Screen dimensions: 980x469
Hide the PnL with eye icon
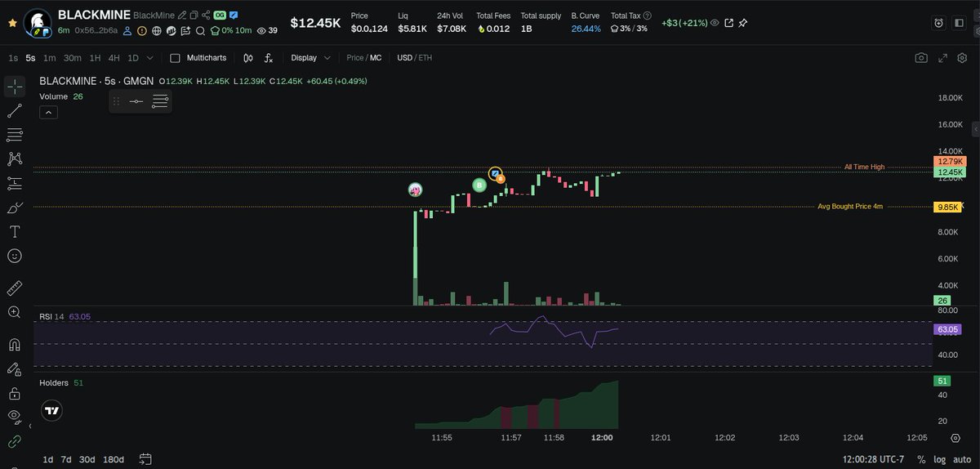point(715,23)
